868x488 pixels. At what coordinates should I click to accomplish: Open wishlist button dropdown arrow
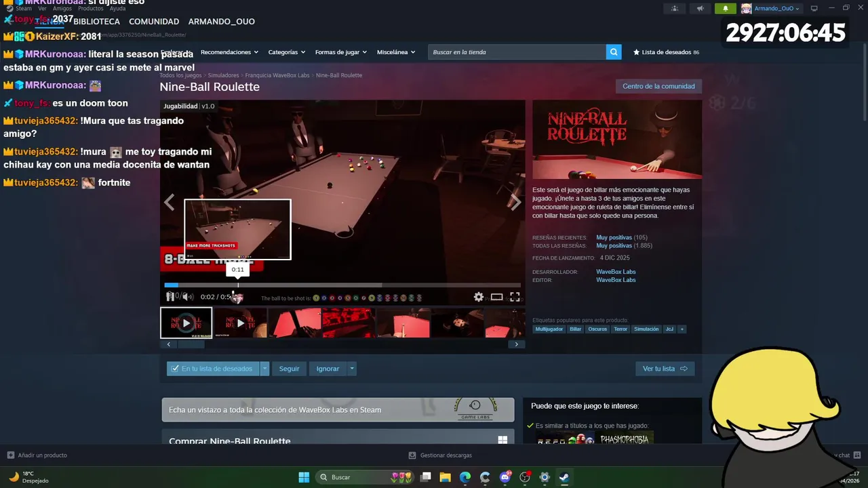[264, 369]
